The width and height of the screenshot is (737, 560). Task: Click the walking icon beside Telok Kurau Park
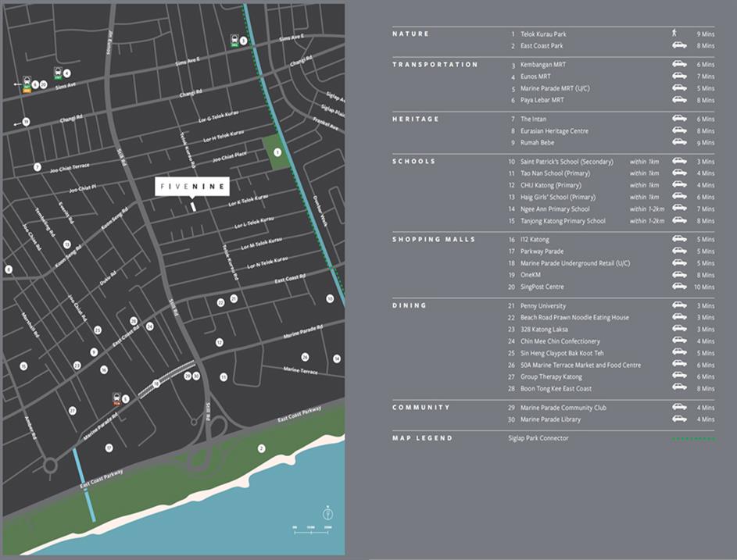(x=673, y=34)
